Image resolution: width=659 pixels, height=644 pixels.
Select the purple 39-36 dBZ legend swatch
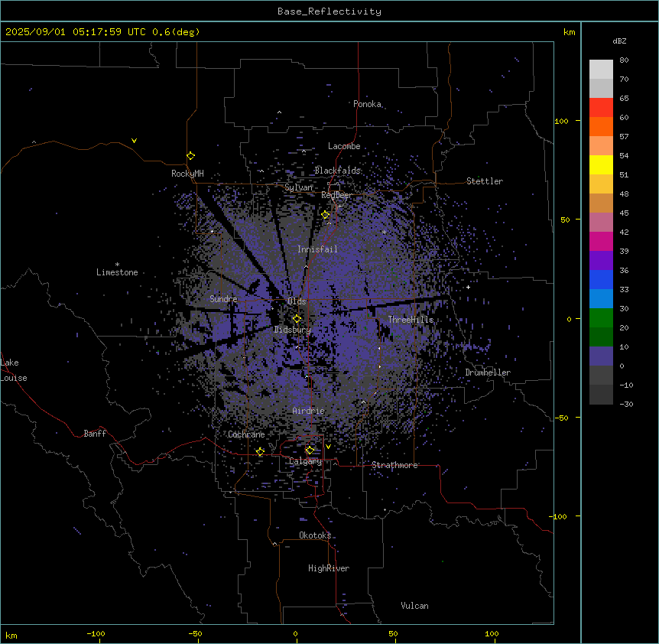tap(601, 260)
